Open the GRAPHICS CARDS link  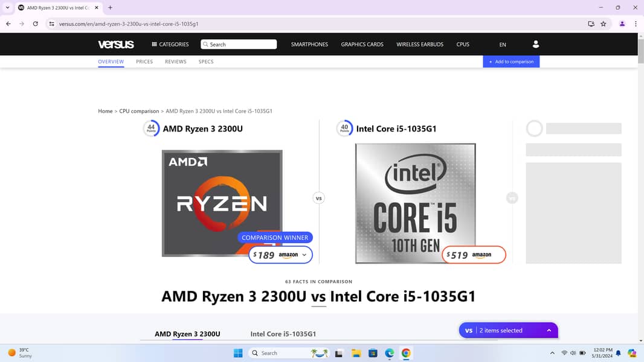pyautogui.click(x=362, y=44)
